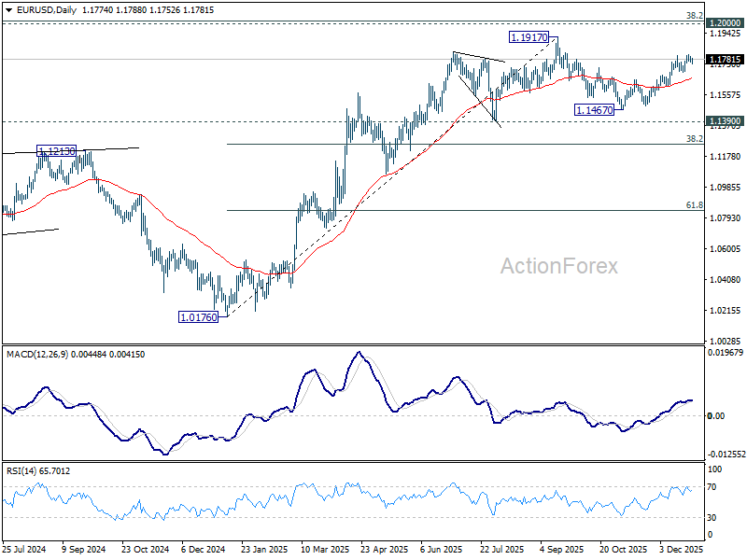747x560 pixels.
Task: Click the RSI(14) 65.7012 indicator label
Action: click(38, 471)
